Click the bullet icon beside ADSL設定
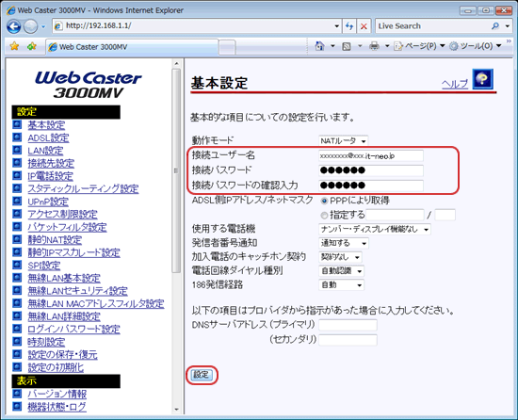The image size is (518, 420). coord(17,137)
